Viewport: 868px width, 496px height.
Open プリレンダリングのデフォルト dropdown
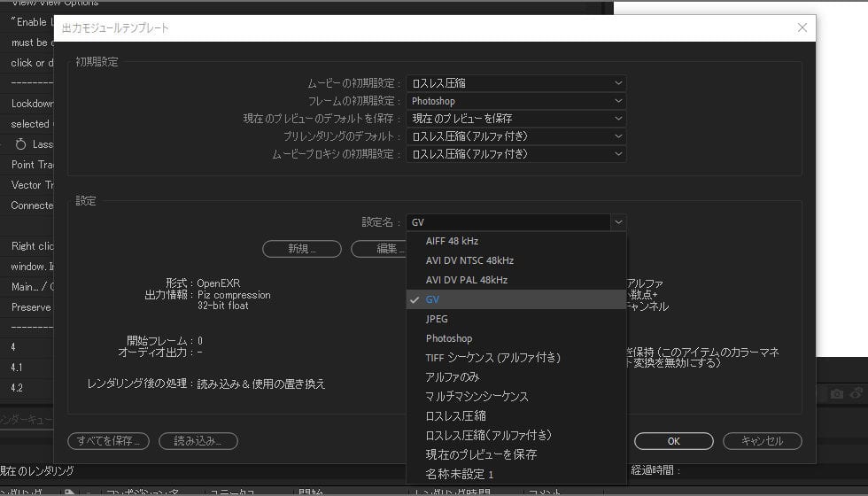click(515, 136)
